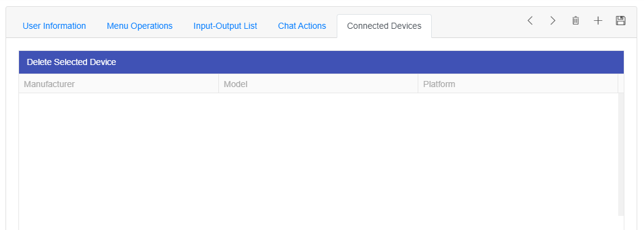Click divider between Manufacturer and Model headers
Screen dimensions: 644x230
tap(218, 84)
